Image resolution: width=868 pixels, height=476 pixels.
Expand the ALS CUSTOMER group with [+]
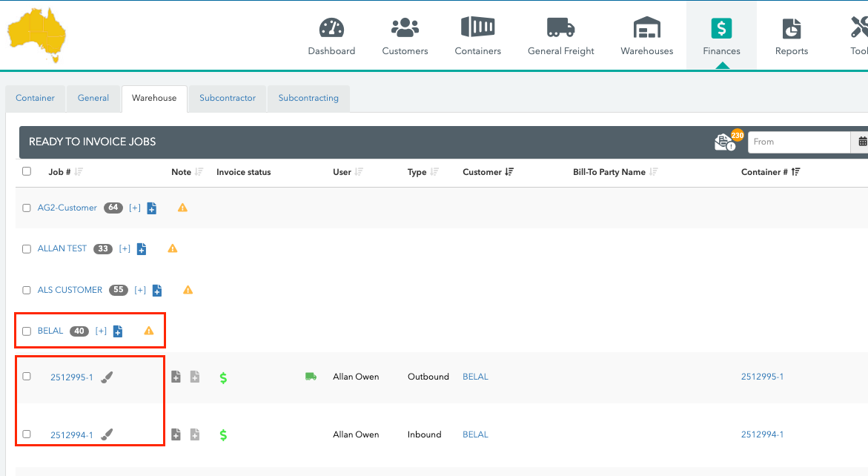click(x=140, y=289)
